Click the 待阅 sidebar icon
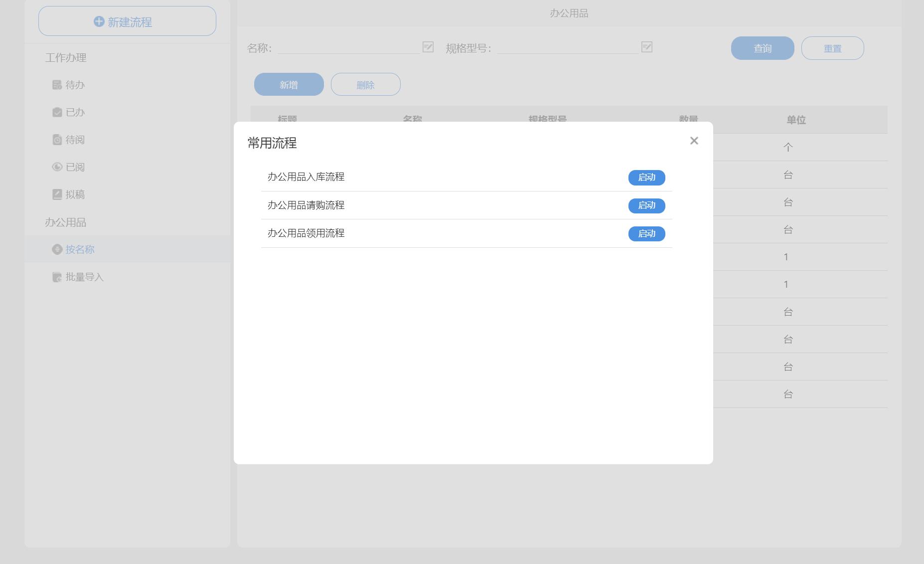The width and height of the screenshot is (924, 564). pos(57,140)
